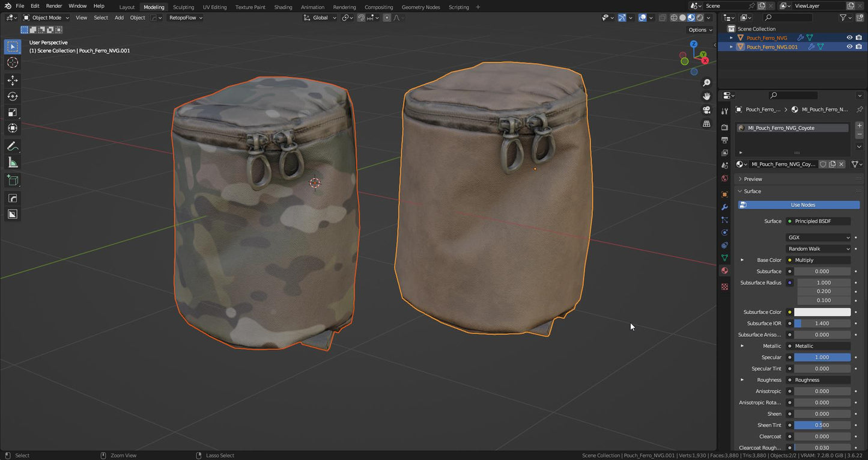This screenshot has width=868, height=460.
Task: Disable rendering for Pouch_Ferro_NVG.001
Action: pos(859,47)
